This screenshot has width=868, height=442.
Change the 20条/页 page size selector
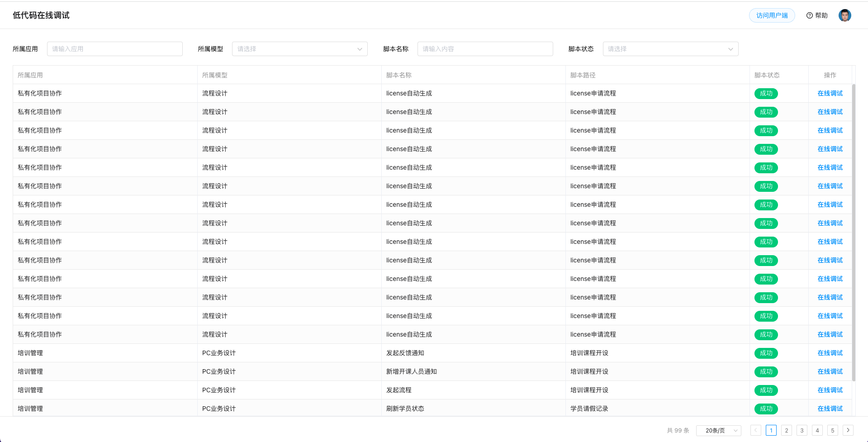[718, 430]
